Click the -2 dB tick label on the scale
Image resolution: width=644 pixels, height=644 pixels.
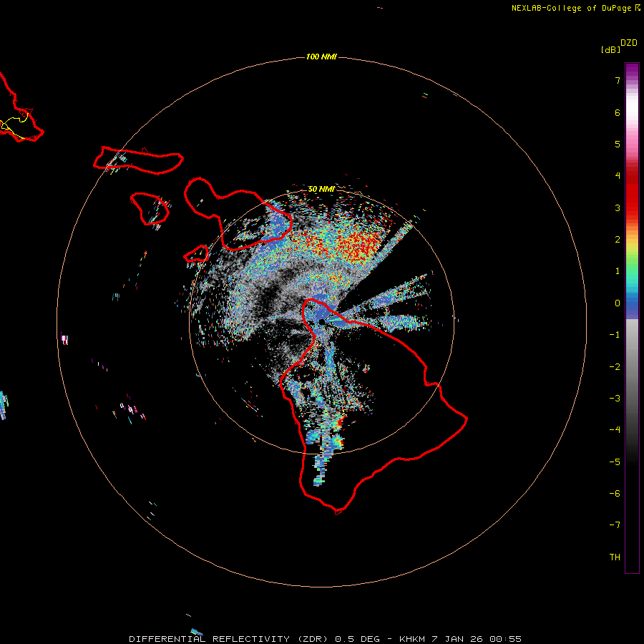(x=615, y=367)
